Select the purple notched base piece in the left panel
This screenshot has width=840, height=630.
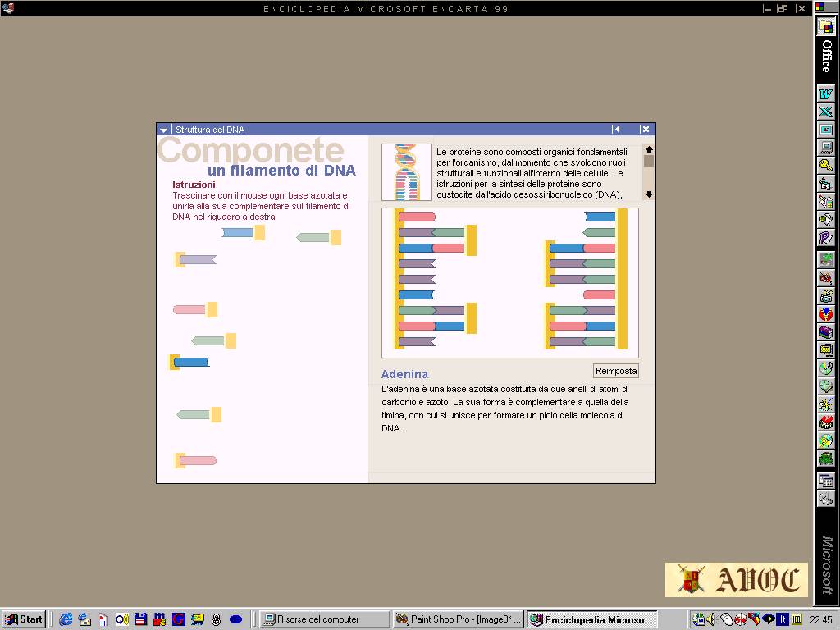click(195, 260)
